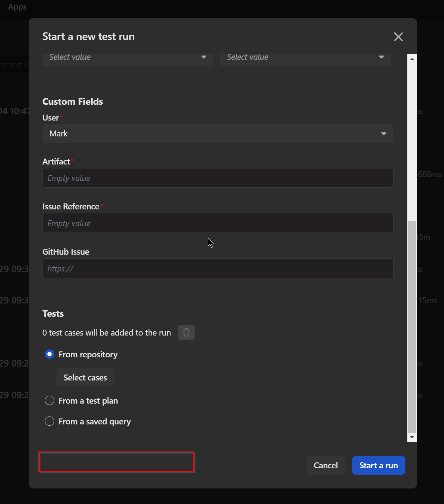Click the Cancel button

click(x=325, y=465)
